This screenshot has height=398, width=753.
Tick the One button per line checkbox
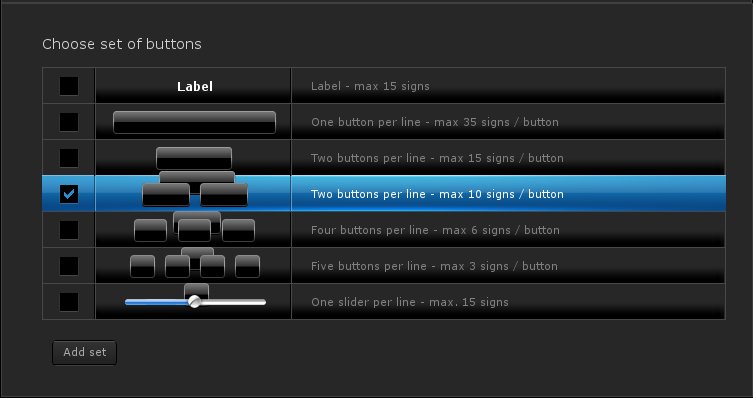coord(69,122)
